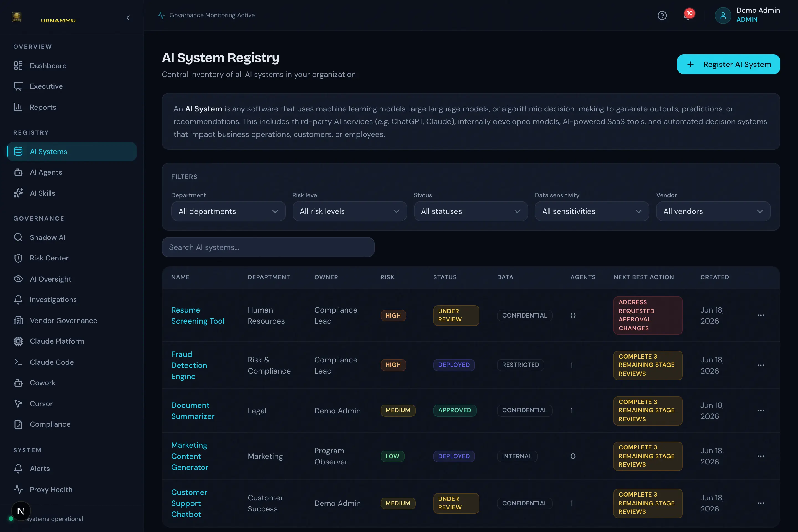Click the Proxy Health pulse icon
This screenshot has width=798, height=532.
18,490
